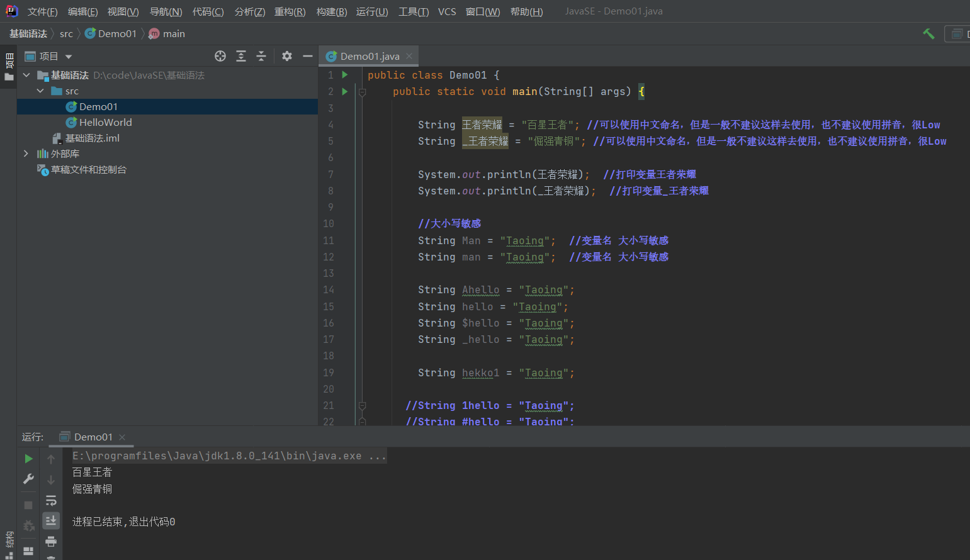This screenshot has height=560, width=970.
Task: Expand the 外部库 node
Action: point(26,154)
